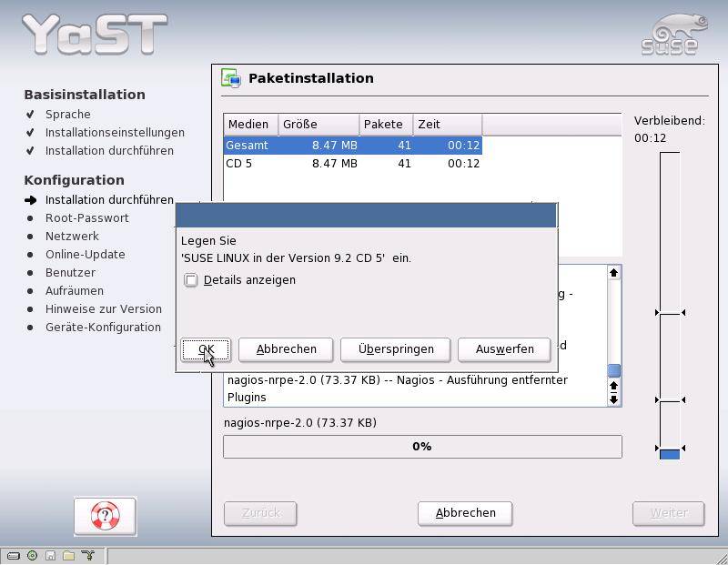Image resolution: width=728 pixels, height=565 pixels.
Task: Click the shared folder status bar icon
Action: 69,555
